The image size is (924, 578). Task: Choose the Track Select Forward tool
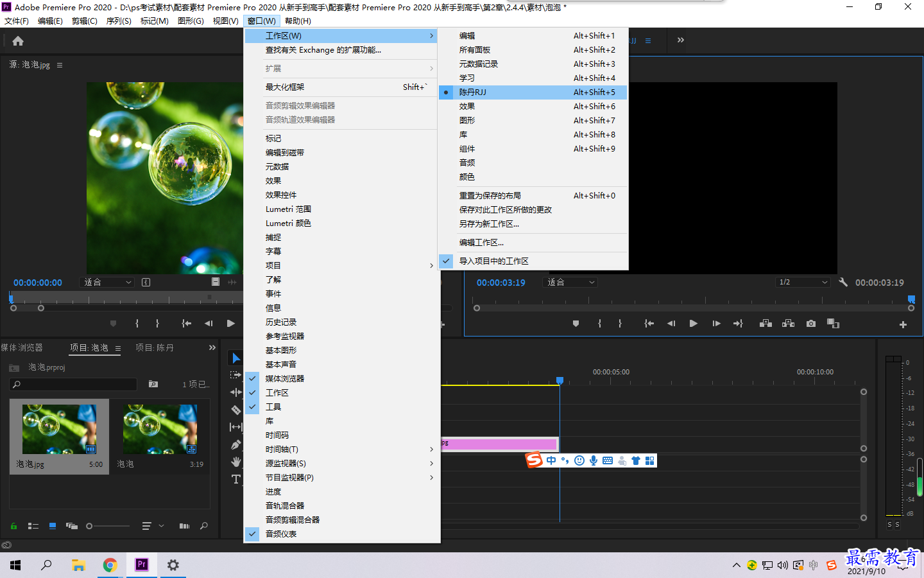[x=236, y=375]
